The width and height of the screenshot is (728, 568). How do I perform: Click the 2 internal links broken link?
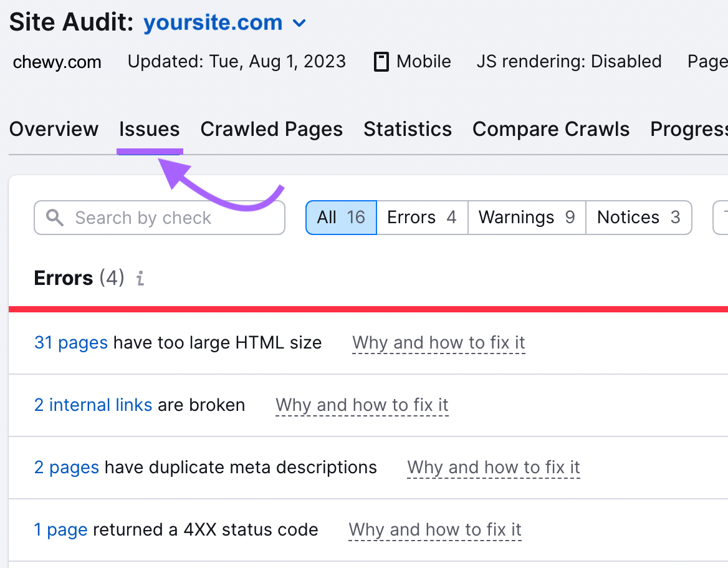coord(93,405)
